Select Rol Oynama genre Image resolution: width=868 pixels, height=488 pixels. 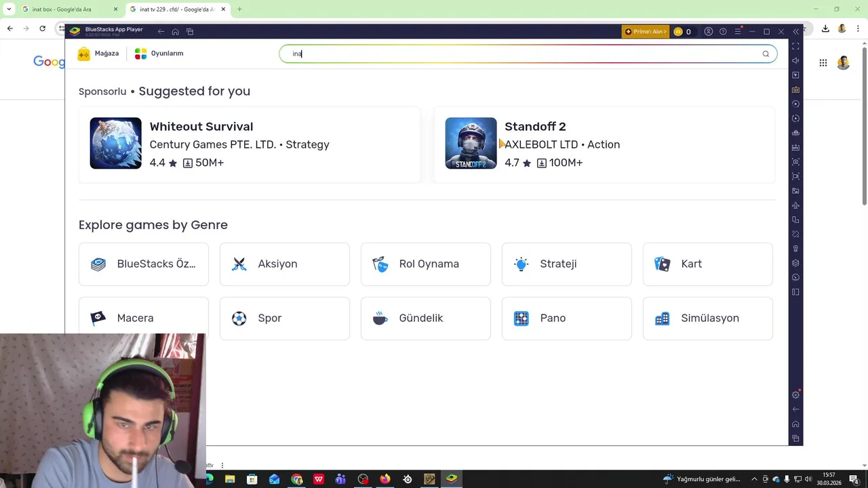point(426,264)
